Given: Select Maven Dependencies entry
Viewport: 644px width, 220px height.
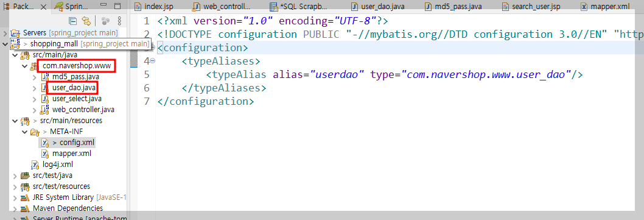Looking at the screenshot, I should [68, 208].
